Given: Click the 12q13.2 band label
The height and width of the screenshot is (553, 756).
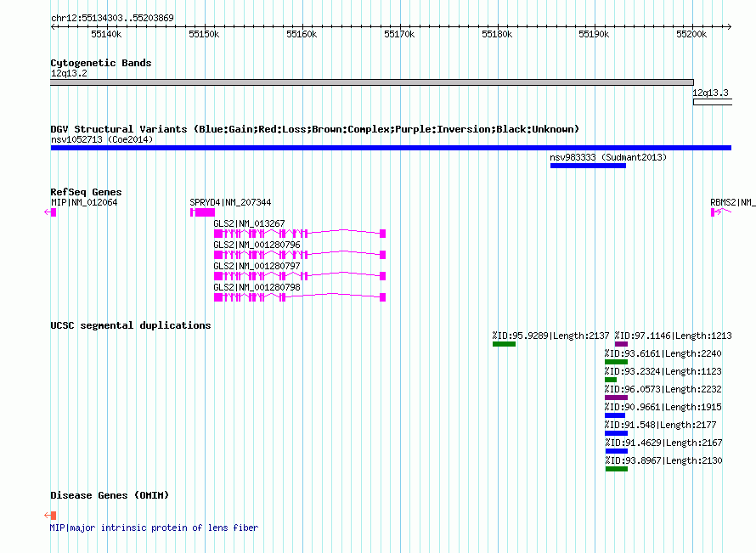Looking at the screenshot, I should [69, 73].
